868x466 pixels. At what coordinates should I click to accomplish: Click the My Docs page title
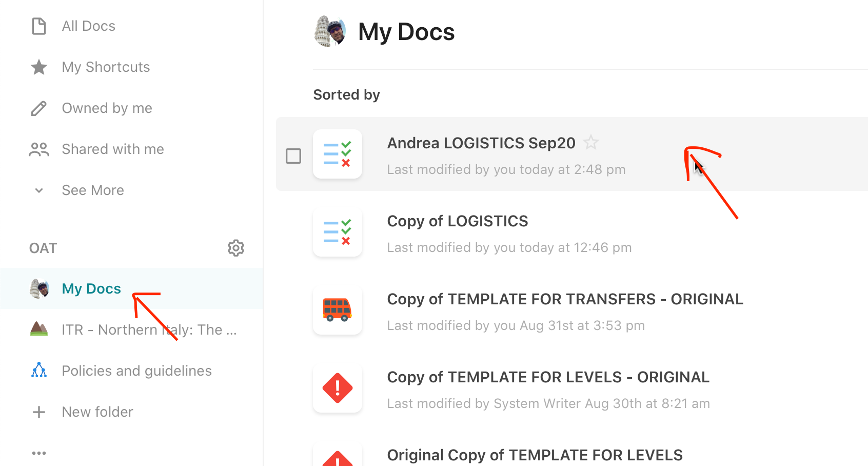[406, 32]
